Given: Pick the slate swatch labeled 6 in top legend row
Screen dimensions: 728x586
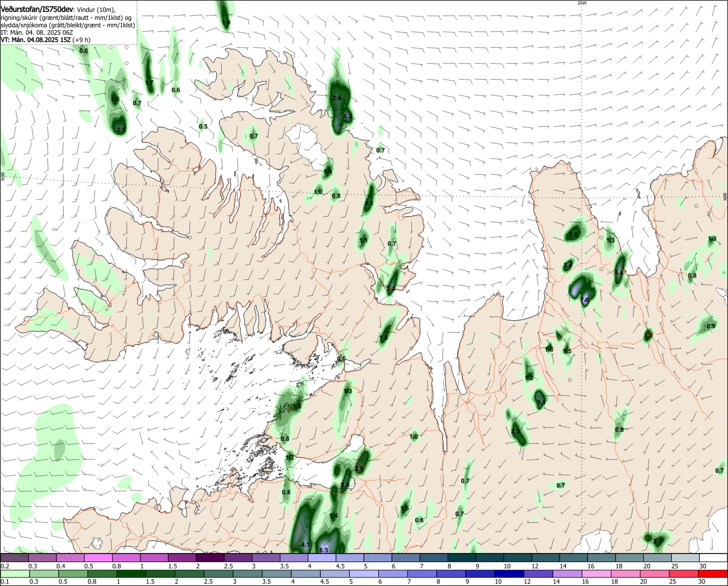Looking at the screenshot, I should (x=406, y=558).
